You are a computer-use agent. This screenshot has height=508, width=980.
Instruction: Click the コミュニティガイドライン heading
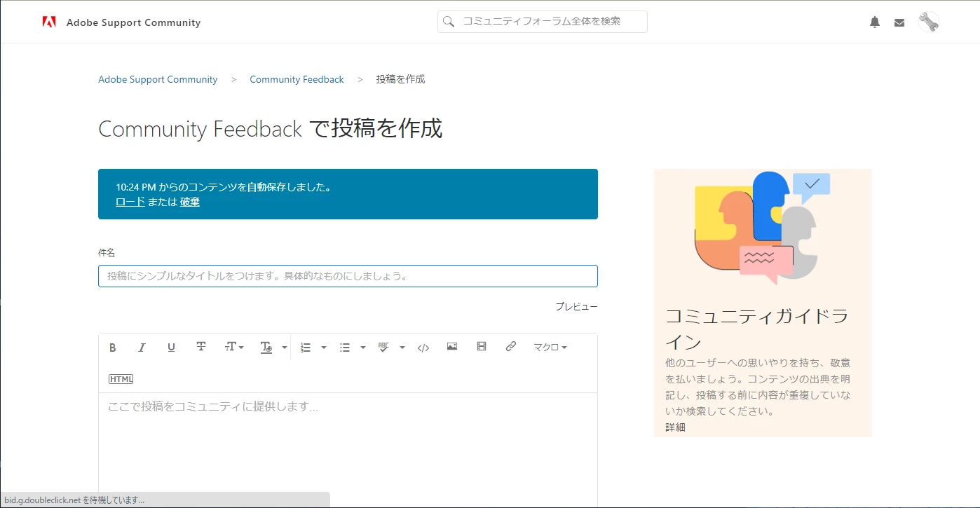(757, 329)
